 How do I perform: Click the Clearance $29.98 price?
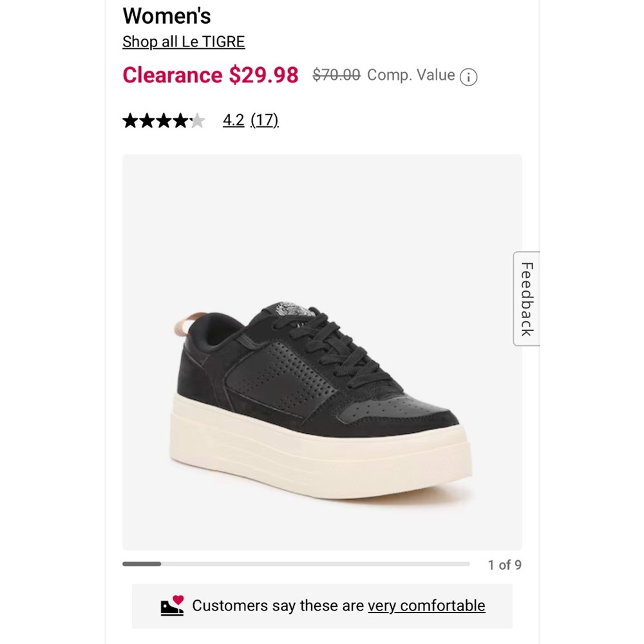click(210, 75)
